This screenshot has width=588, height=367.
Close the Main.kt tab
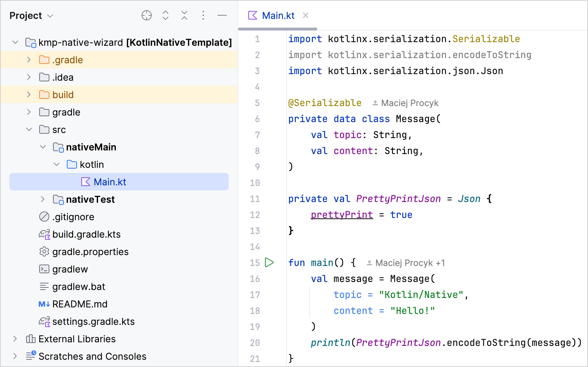click(305, 15)
